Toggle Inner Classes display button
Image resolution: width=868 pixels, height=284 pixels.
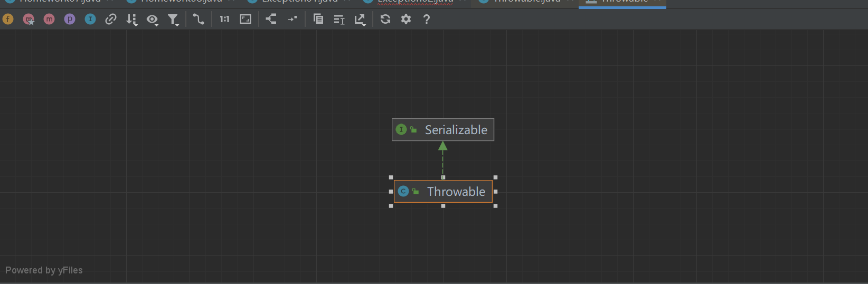click(x=90, y=20)
